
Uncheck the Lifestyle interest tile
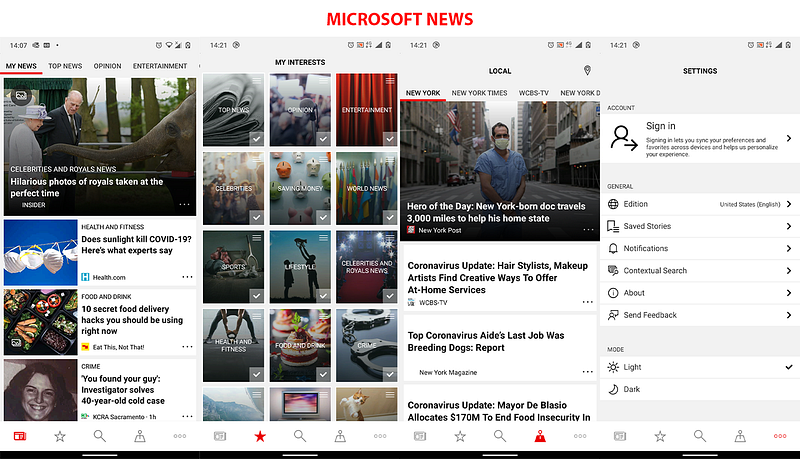click(323, 296)
